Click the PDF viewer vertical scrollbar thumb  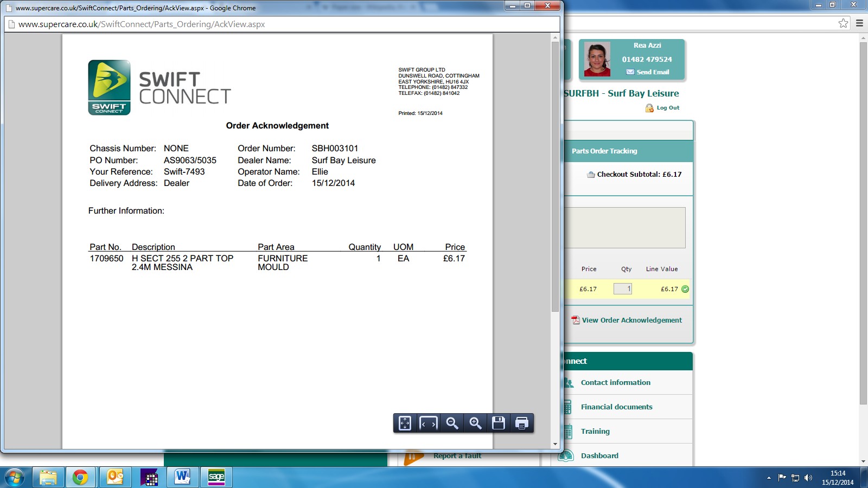pos(555,176)
